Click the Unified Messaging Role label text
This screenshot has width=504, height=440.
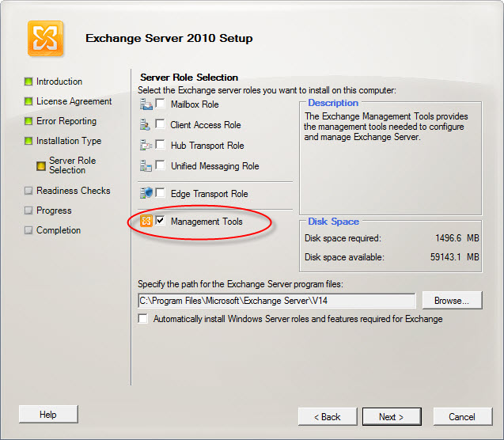pyautogui.click(x=215, y=166)
